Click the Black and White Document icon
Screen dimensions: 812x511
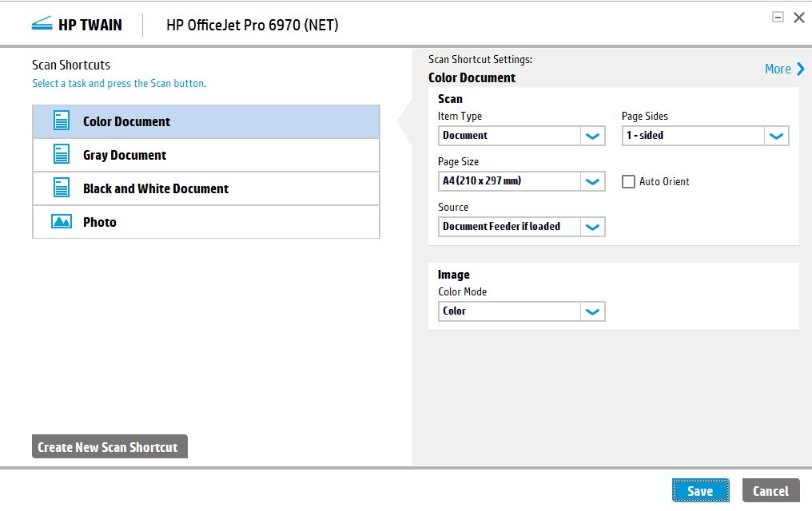[x=62, y=188]
